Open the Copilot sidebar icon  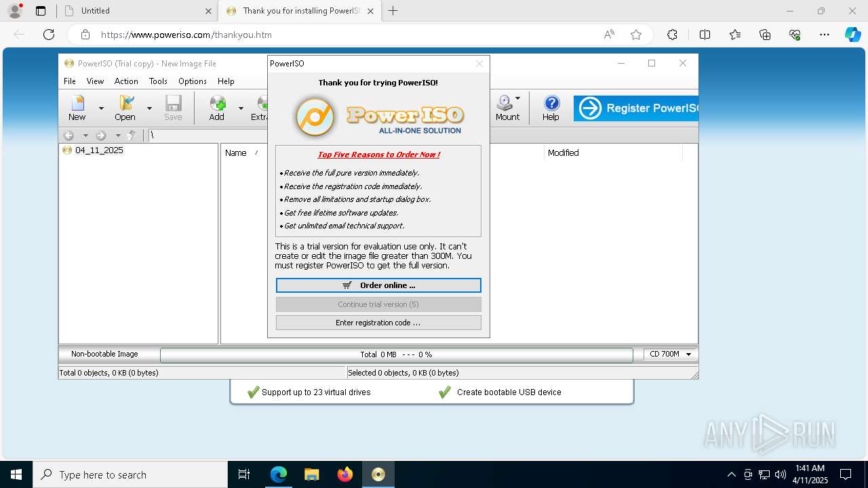852,35
